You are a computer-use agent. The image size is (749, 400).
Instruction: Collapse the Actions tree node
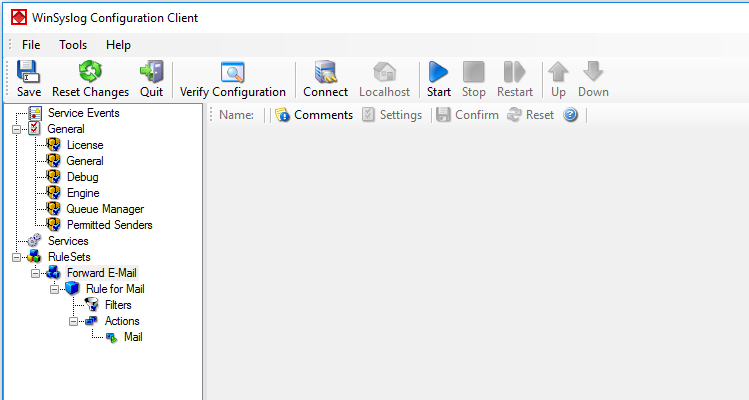(74, 321)
